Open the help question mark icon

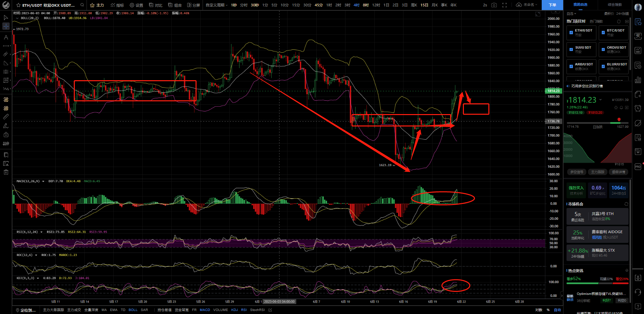pos(638,307)
